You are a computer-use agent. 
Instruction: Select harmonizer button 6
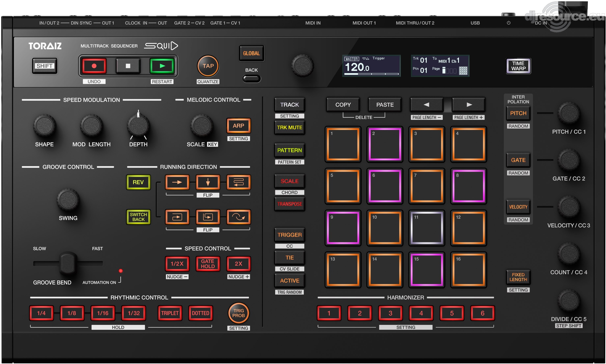[482, 313]
